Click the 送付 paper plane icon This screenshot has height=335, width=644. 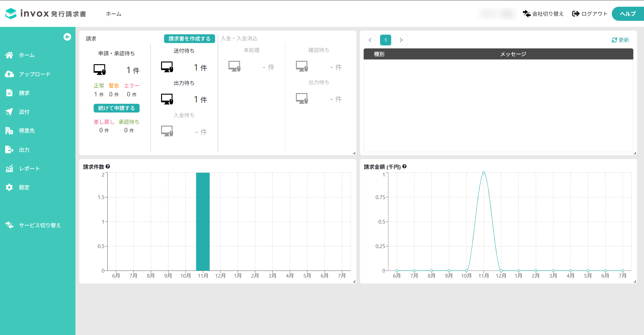tap(9, 112)
